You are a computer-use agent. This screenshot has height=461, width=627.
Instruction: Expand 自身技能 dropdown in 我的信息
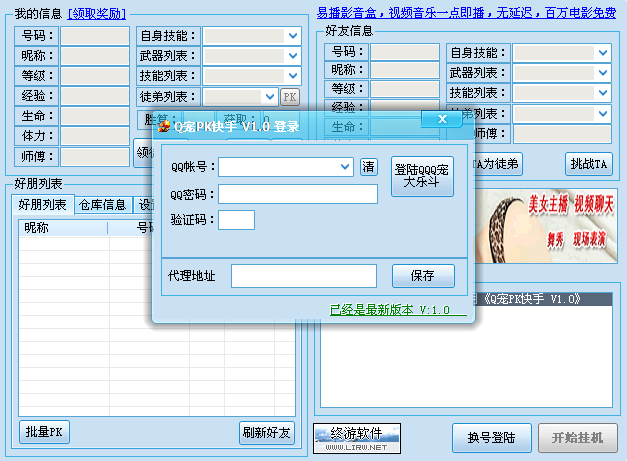(x=293, y=36)
